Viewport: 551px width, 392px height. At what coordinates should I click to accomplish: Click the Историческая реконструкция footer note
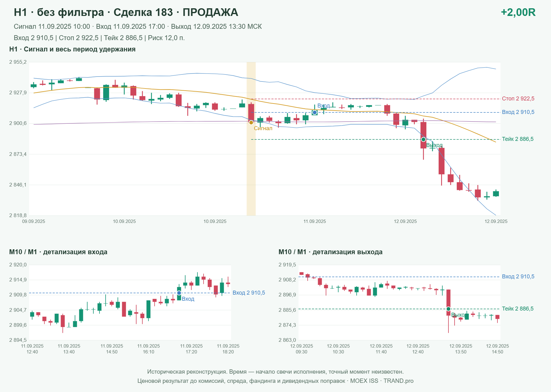point(275,372)
